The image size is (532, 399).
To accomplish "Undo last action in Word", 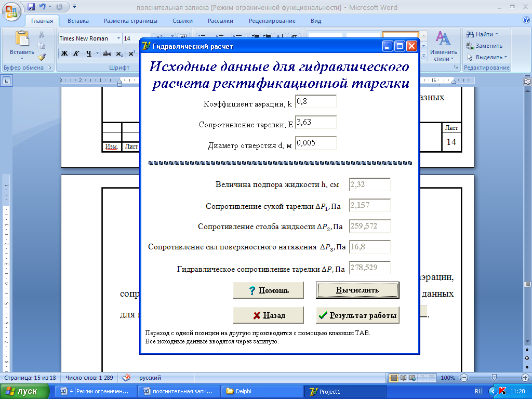I will (x=43, y=6).
